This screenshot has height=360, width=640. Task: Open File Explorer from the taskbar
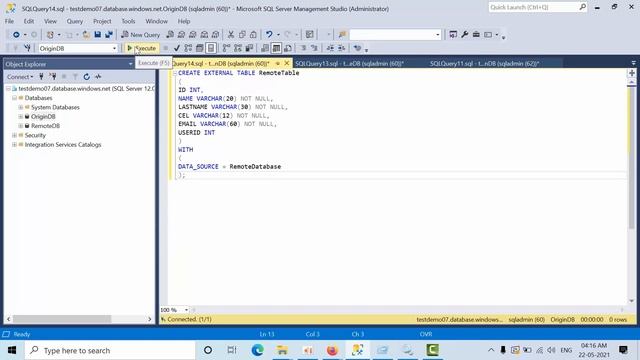(282, 350)
